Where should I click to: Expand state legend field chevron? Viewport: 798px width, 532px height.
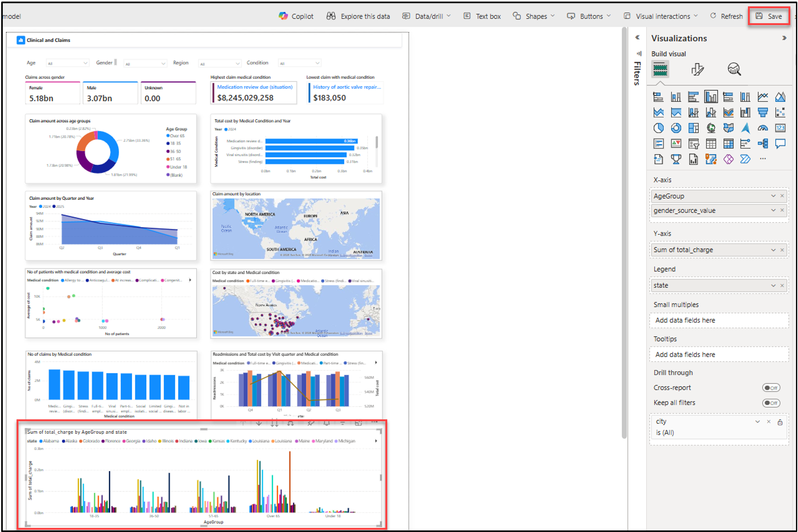pyautogui.click(x=773, y=285)
